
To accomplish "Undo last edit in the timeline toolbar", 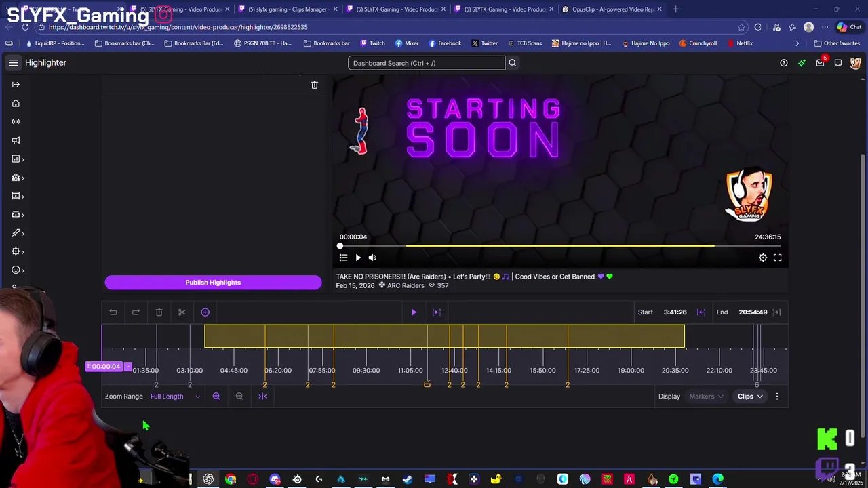I will (x=113, y=312).
